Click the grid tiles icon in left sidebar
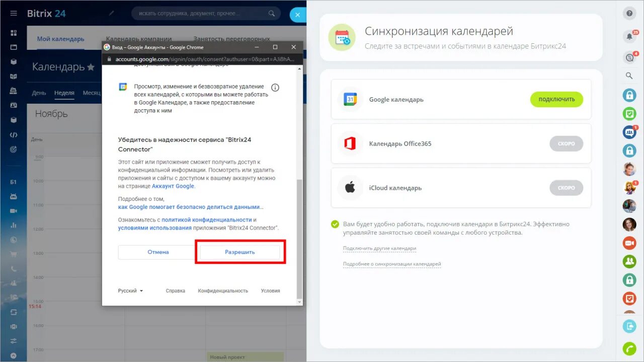Screen dimensions: 644x362 (14, 33)
